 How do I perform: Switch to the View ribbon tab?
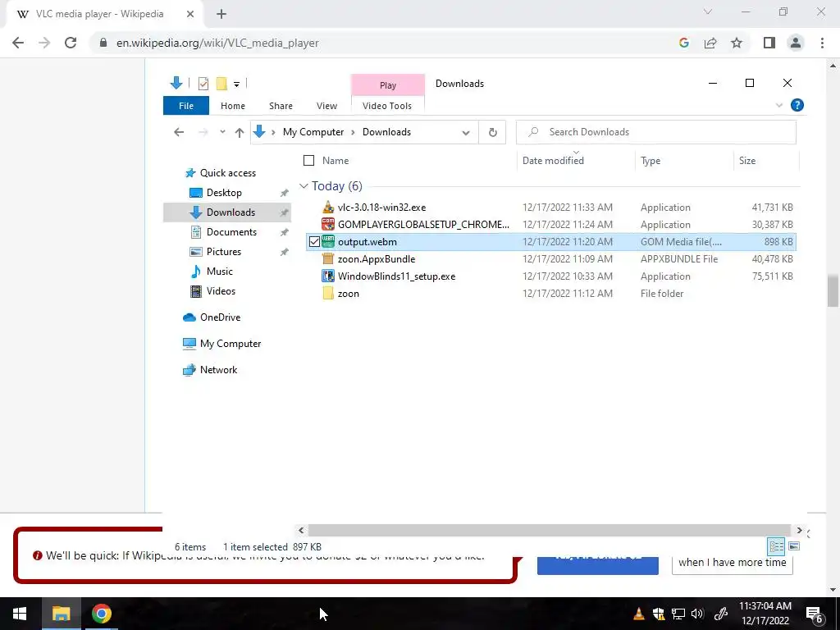pyautogui.click(x=326, y=106)
